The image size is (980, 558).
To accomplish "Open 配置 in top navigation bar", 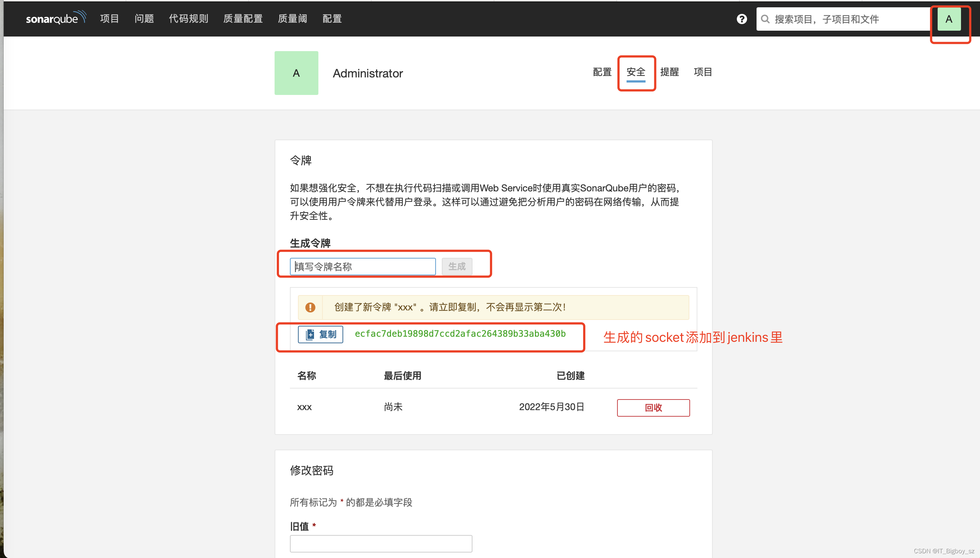I will (332, 18).
